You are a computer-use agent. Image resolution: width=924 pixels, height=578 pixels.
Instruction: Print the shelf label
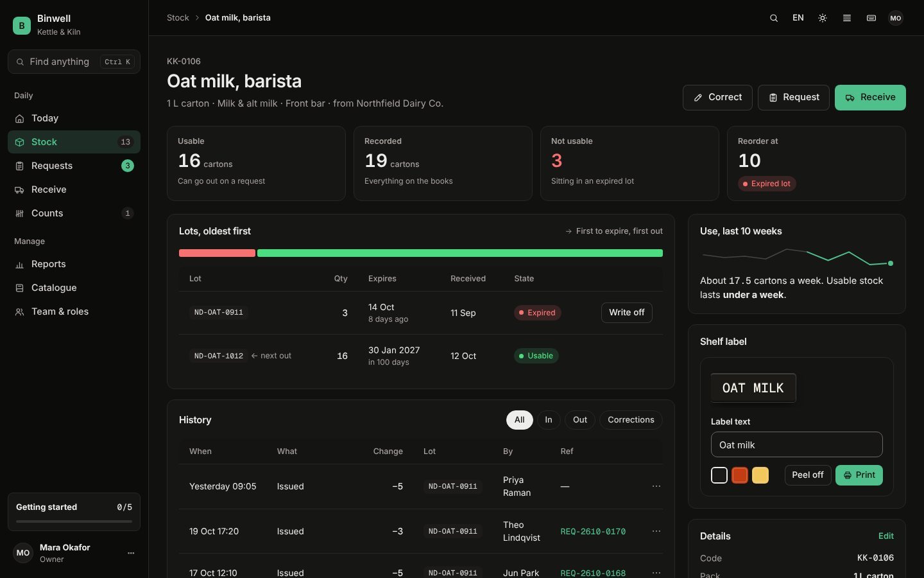[859, 475]
